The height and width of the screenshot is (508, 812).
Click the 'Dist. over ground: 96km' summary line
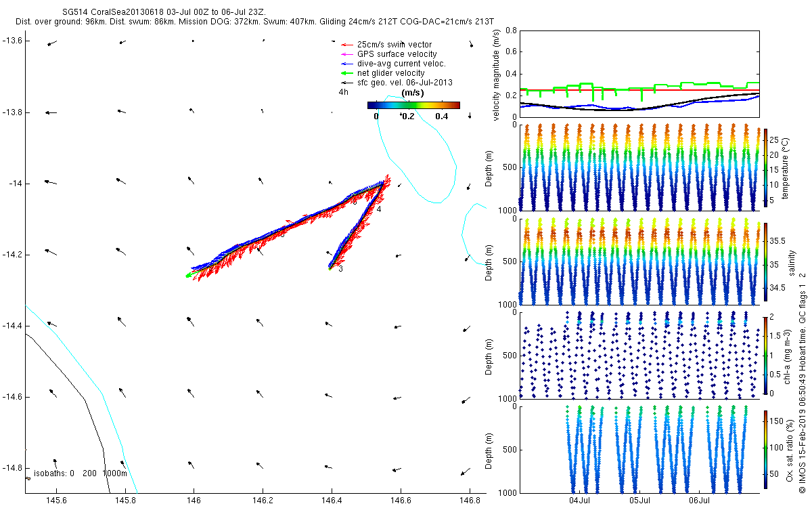(x=254, y=22)
